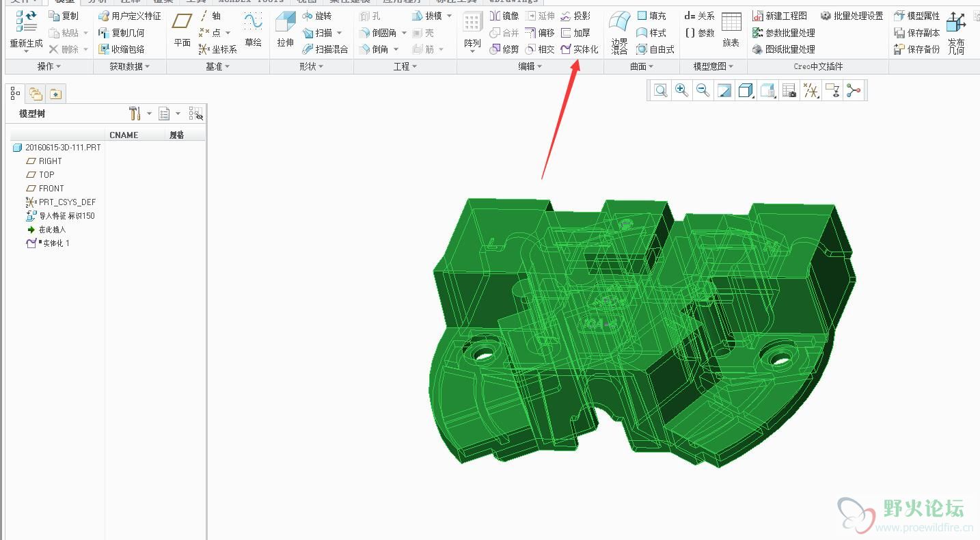Expand the 操作 group dropdown
The width and height of the screenshot is (980, 540).
[49, 66]
